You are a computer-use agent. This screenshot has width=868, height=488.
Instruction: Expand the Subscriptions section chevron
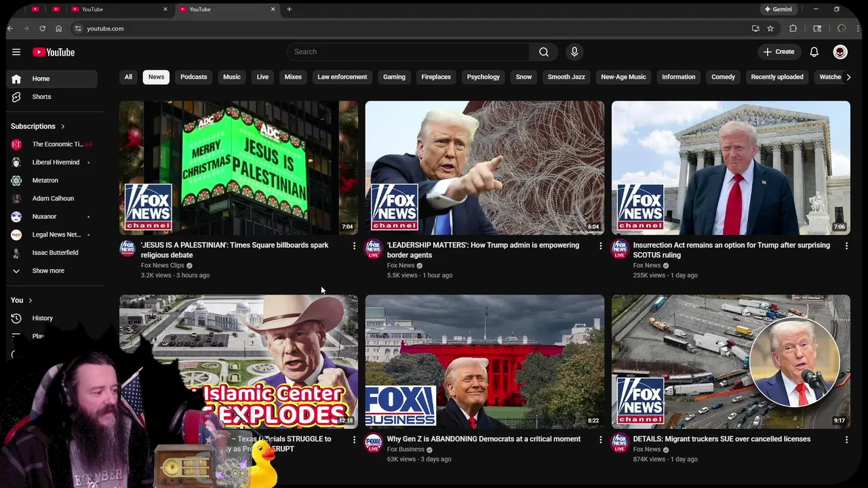click(x=63, y=127)
